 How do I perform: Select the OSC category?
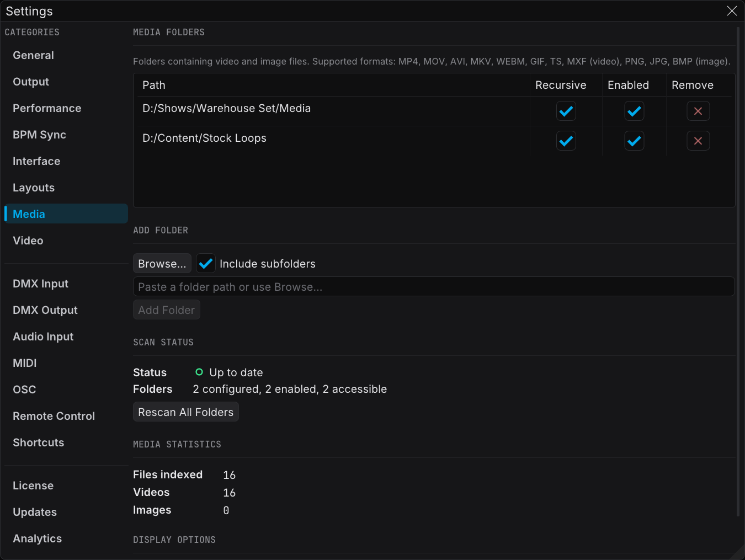[x=66, y=390]
